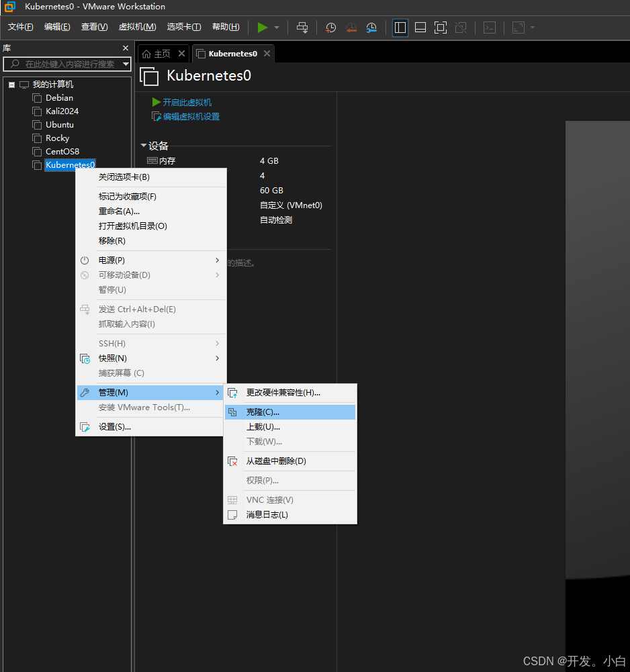
Task: Open the 帮助(H) menu
Action: click(226, 27)
